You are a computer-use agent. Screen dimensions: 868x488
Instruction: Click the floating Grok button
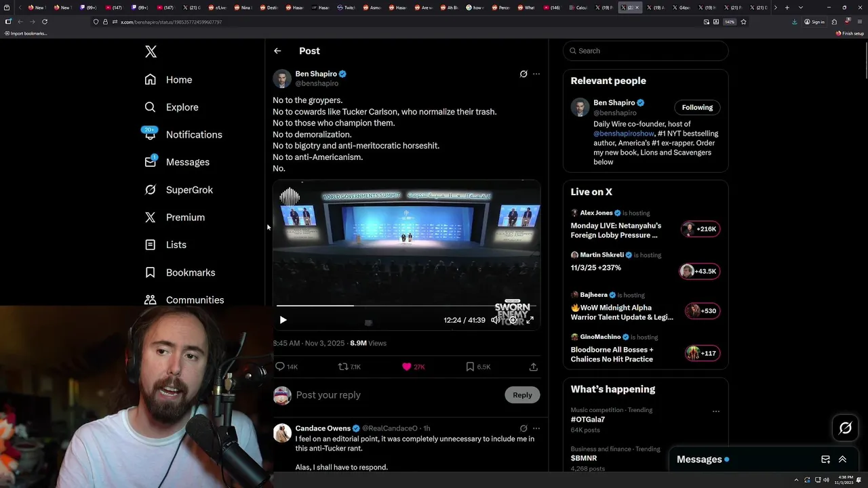pos(846,428)
